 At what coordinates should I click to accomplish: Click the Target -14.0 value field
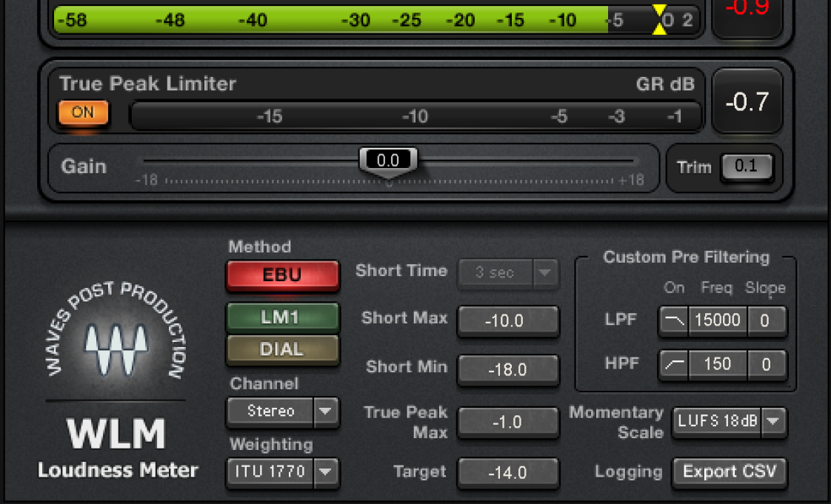508,472
